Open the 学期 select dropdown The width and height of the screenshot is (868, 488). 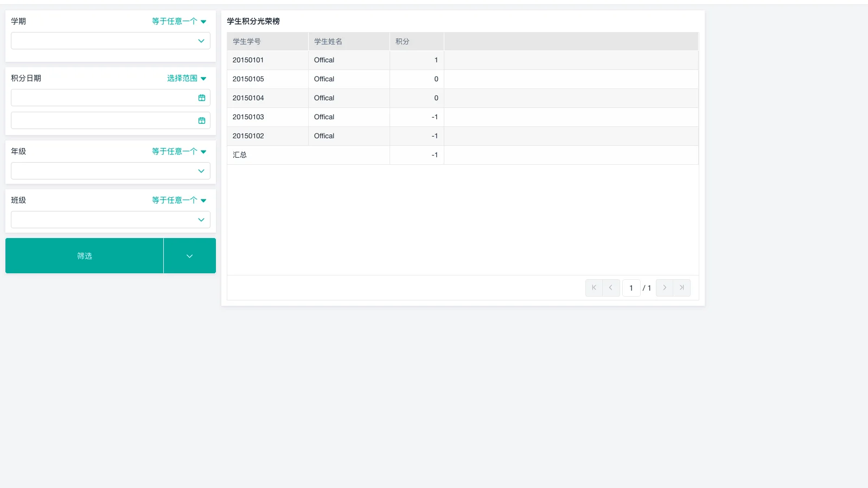tap(111, 41)
